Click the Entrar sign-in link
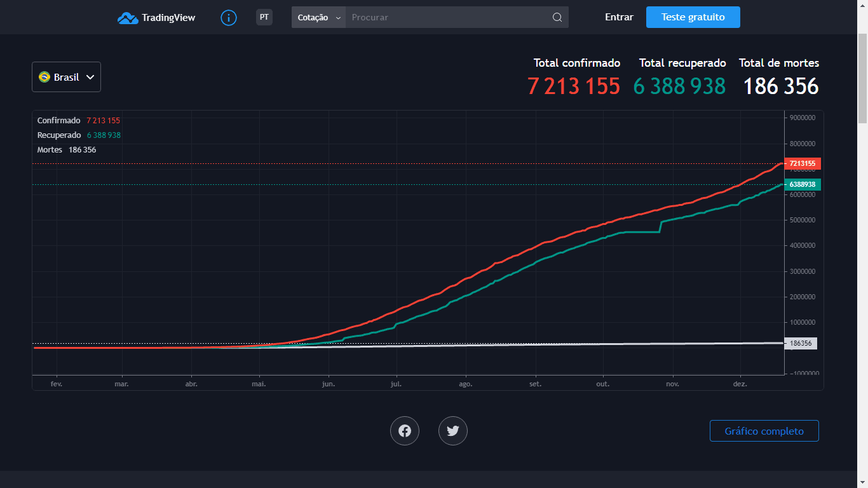The height and width of the screenshot is (488, 868). click(619, 17)
